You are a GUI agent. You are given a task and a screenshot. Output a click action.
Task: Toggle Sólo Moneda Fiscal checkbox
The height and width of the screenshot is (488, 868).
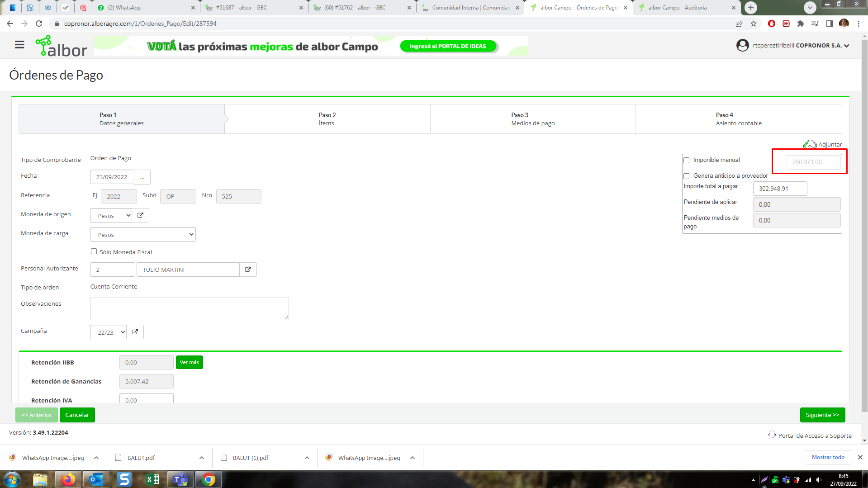coord(94,251)
